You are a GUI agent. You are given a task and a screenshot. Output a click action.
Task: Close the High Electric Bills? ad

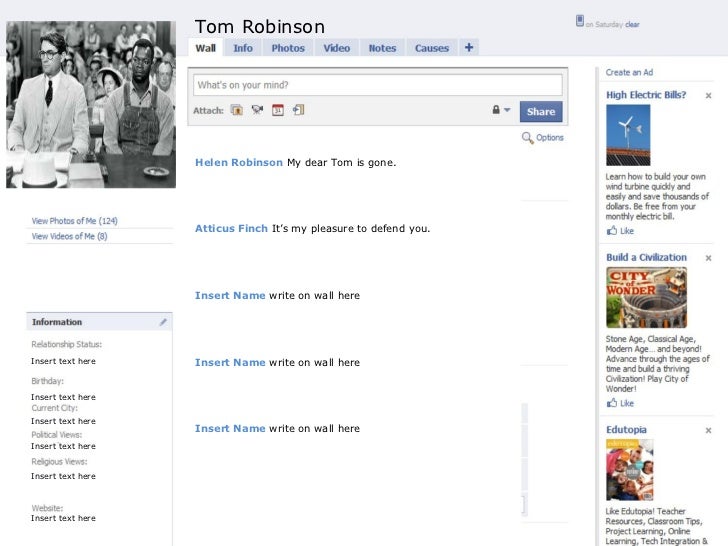coord(708,96)
